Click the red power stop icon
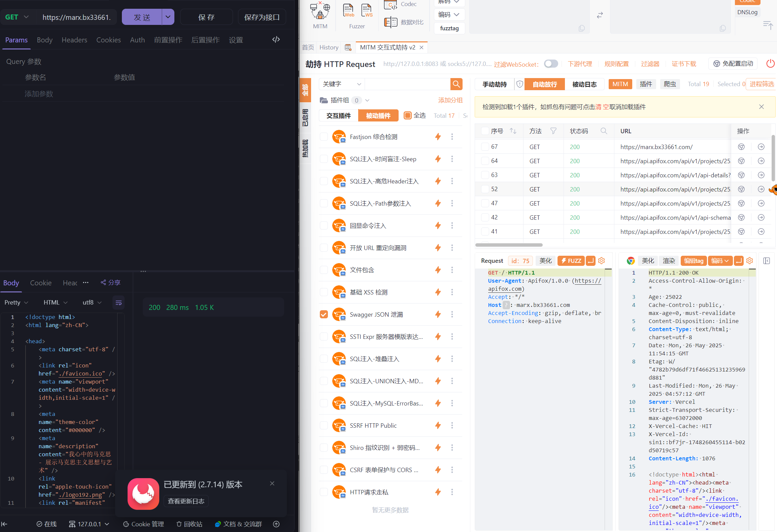The image size is (777, 532). click(770, 63)
